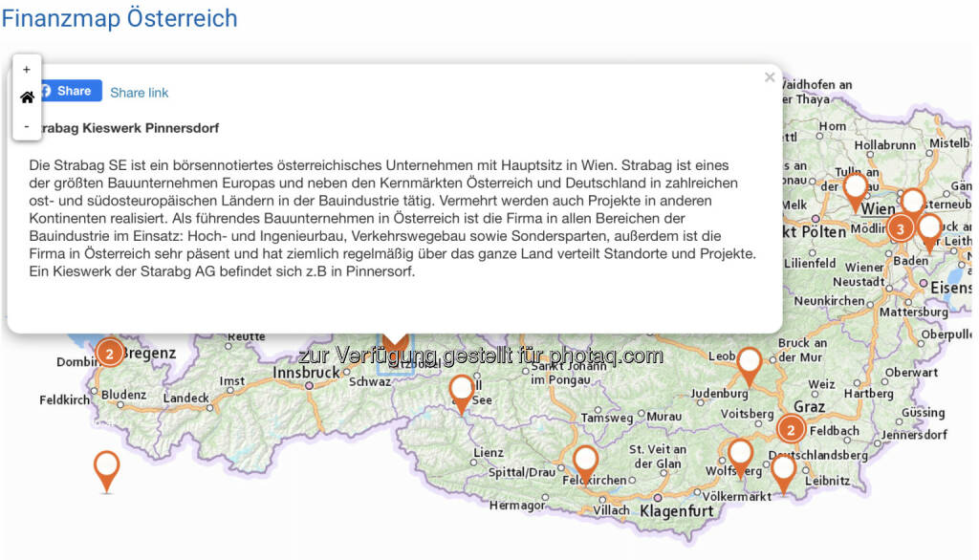The height and width of the screenshot is (560, 979).
Task: Click the Innsbruck city label
Action: [x=306, y=372]
